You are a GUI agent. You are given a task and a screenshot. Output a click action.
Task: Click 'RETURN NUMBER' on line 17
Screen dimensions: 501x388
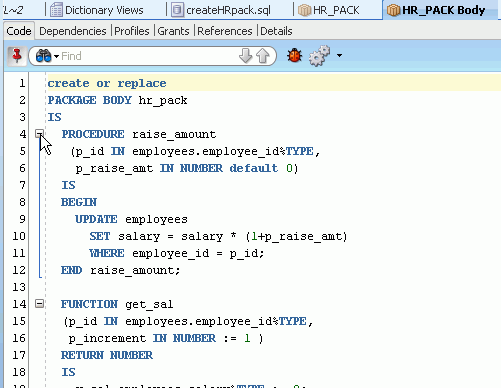tap(107, 355)
